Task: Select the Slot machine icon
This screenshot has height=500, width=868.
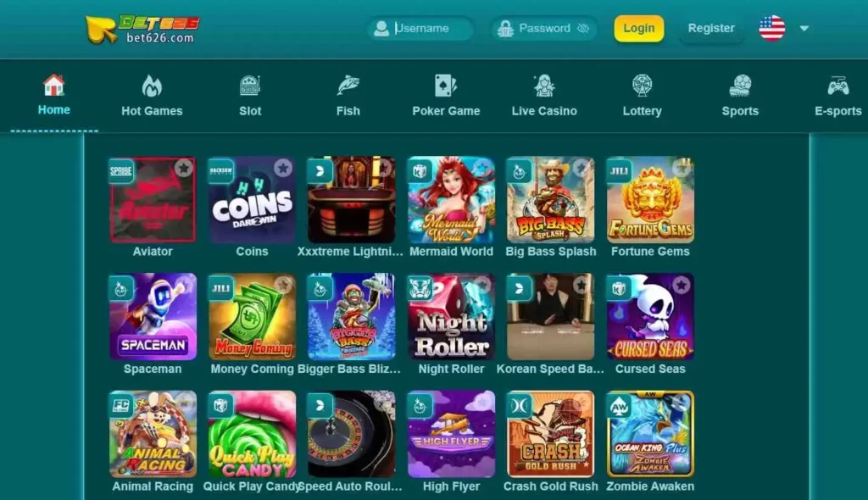Action: click(250, 86)
